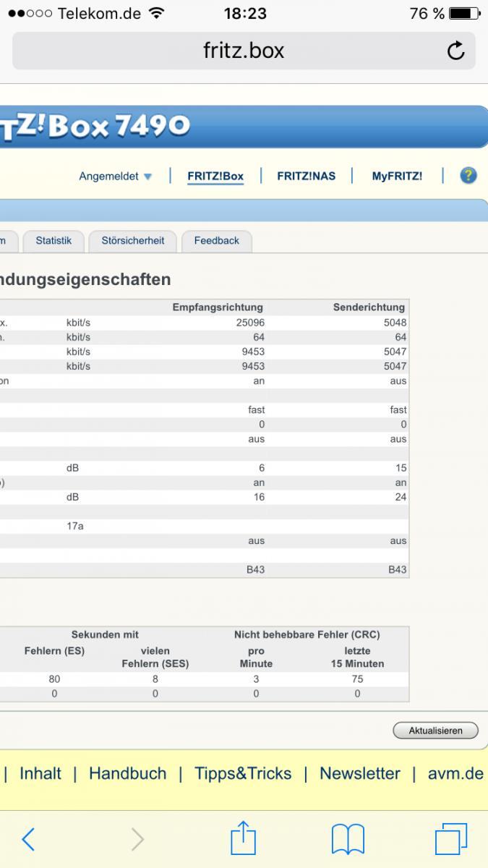Tap the battery icon in status bar

pos(464,14)
